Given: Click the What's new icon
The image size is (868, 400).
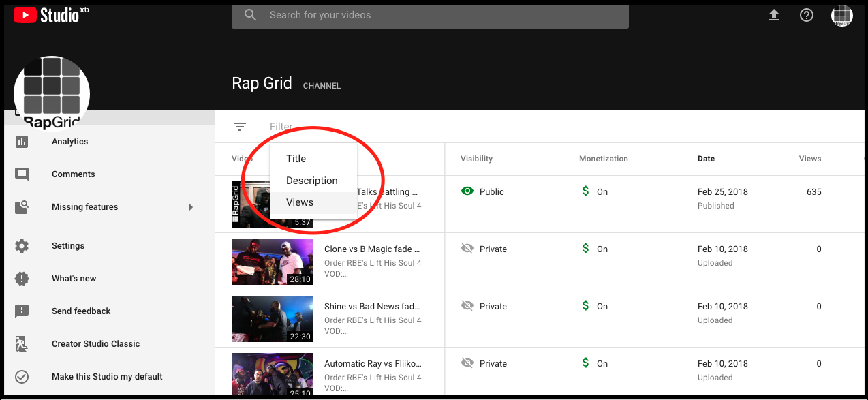Looking at the screenshot, I should 23,278.
